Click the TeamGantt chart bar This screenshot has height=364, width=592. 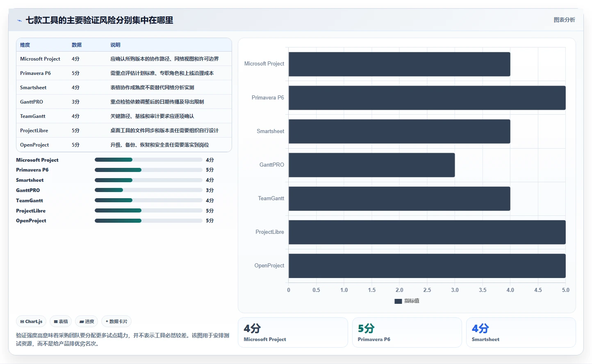(x=399, y=199)
